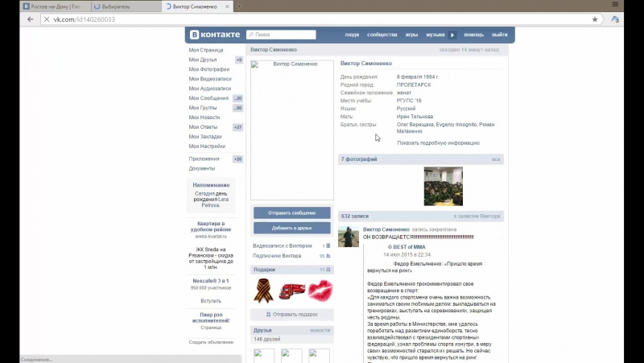Open Мои Настройки

[x=207, y=146]
